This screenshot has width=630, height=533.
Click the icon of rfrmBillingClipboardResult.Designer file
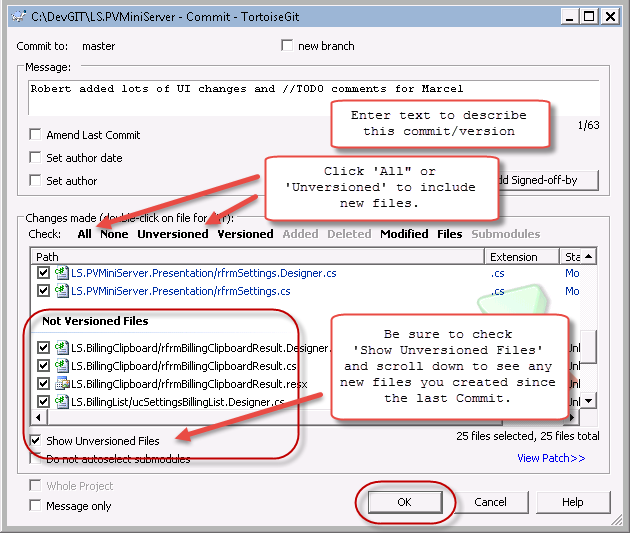click(x=61, y=347)
